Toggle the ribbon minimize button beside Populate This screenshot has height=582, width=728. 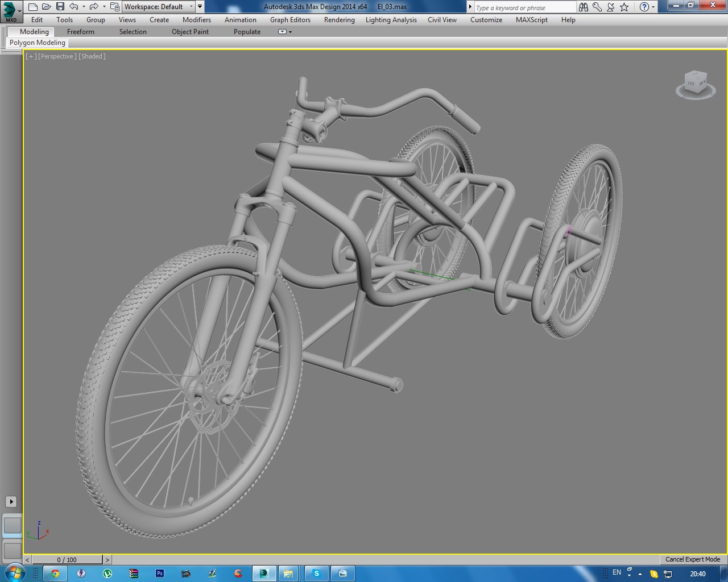tap(283, 32)
